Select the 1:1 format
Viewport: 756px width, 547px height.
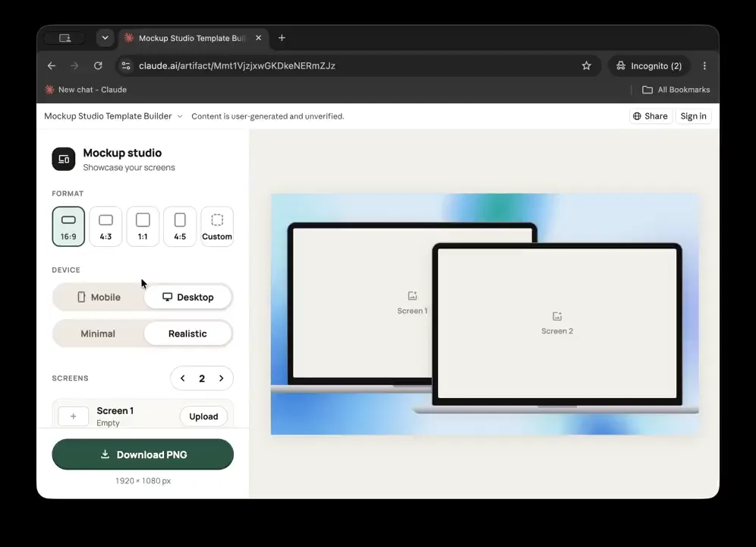(143, 226)
